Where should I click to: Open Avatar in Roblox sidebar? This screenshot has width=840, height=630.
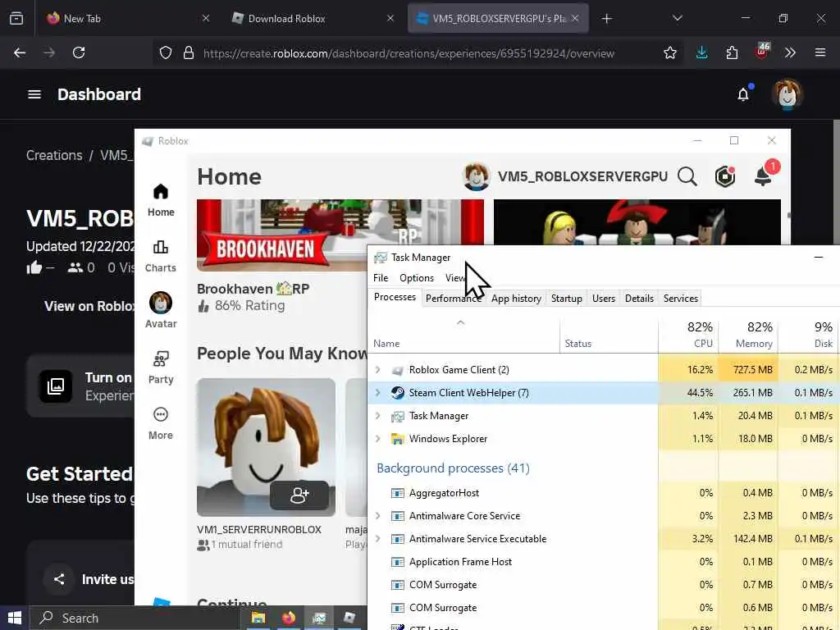coord(161,310)
